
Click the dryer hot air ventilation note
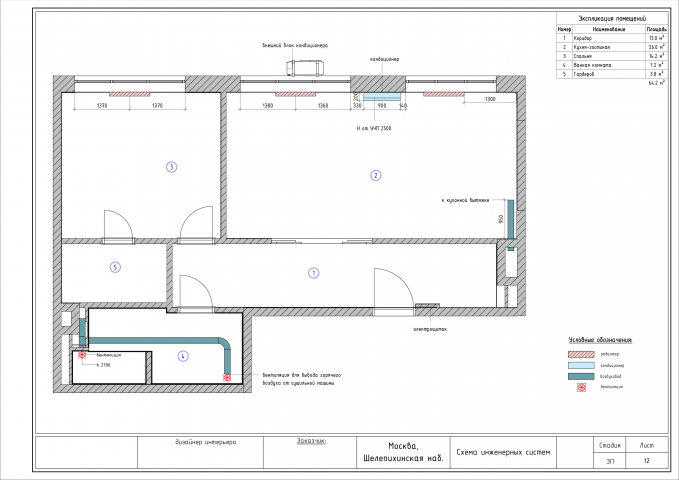point(301,379)
